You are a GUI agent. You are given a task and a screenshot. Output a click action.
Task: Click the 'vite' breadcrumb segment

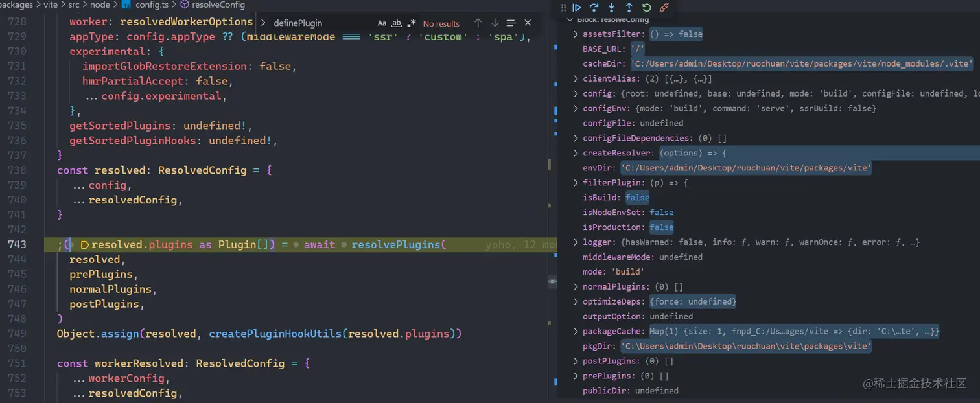point(51,5)
